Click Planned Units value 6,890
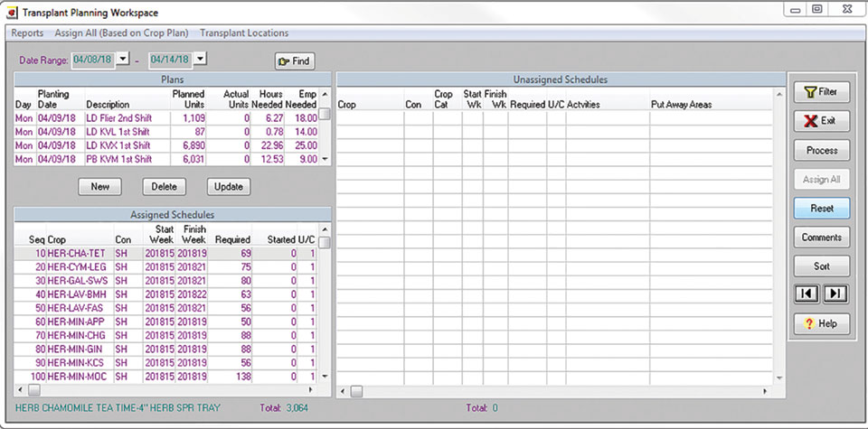868x429 pixels. 193,145
